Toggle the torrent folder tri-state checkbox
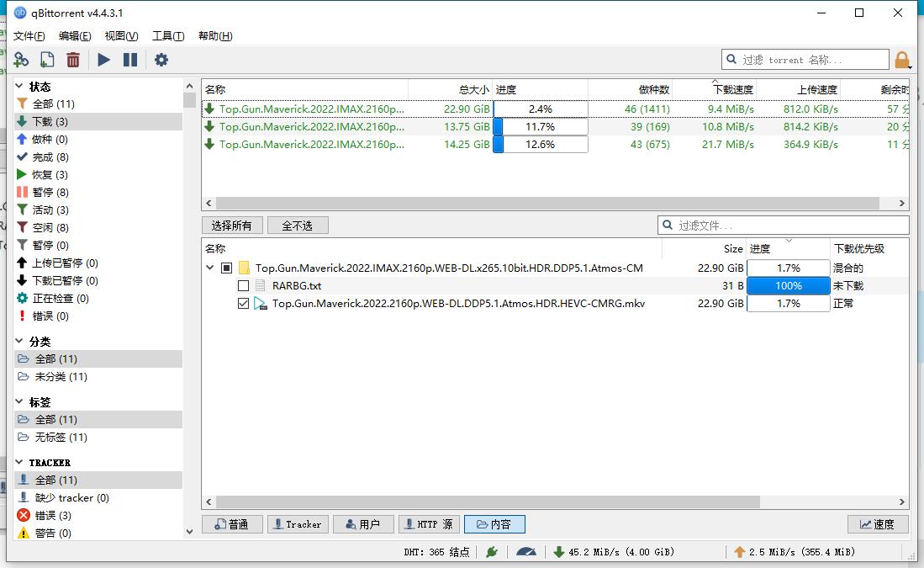 click(227, 268)
